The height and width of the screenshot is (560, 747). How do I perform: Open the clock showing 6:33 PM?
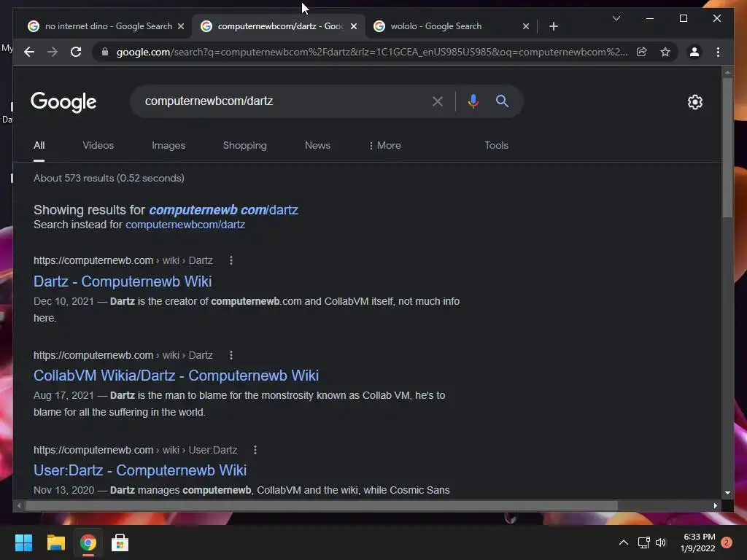tap(698, 542)
